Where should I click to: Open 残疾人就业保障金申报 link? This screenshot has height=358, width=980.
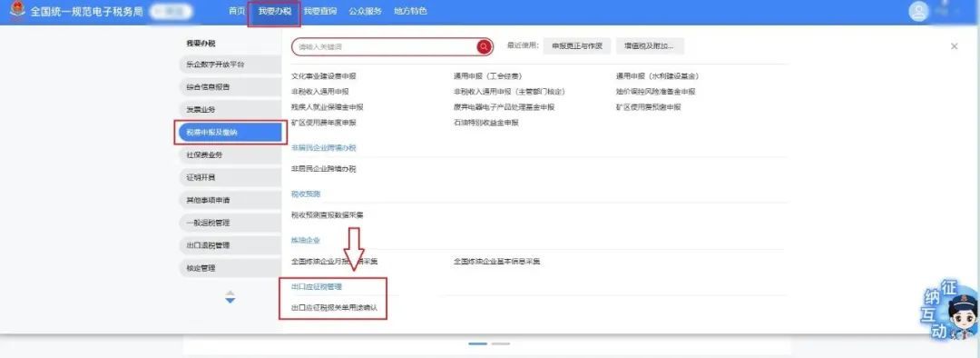click(x=327, y=107)
